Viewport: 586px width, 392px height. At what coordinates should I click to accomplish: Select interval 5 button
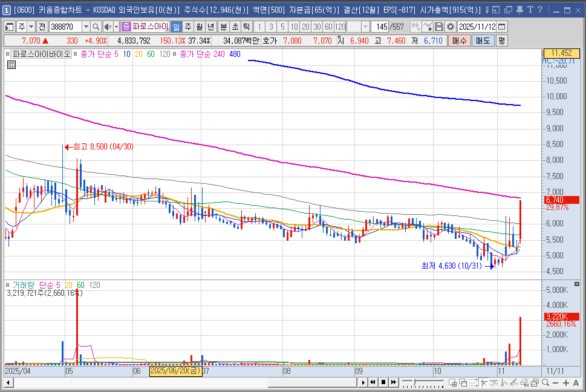click(x=282, y=27)
